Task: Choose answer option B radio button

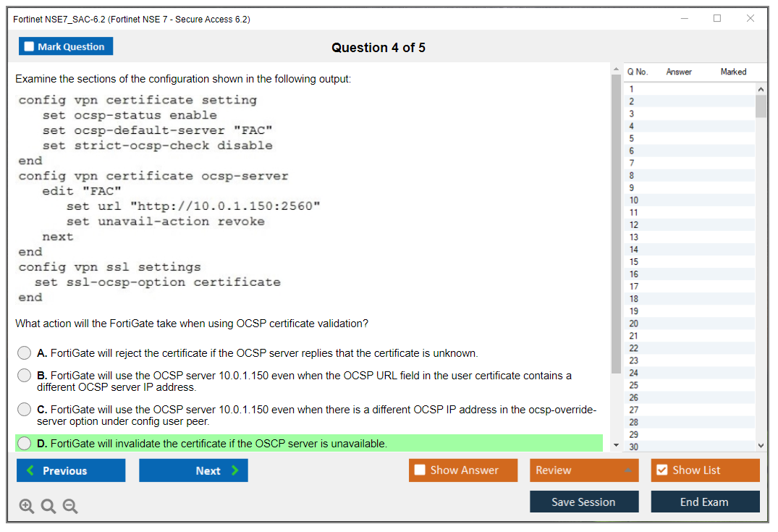Action: click(25, 376)
